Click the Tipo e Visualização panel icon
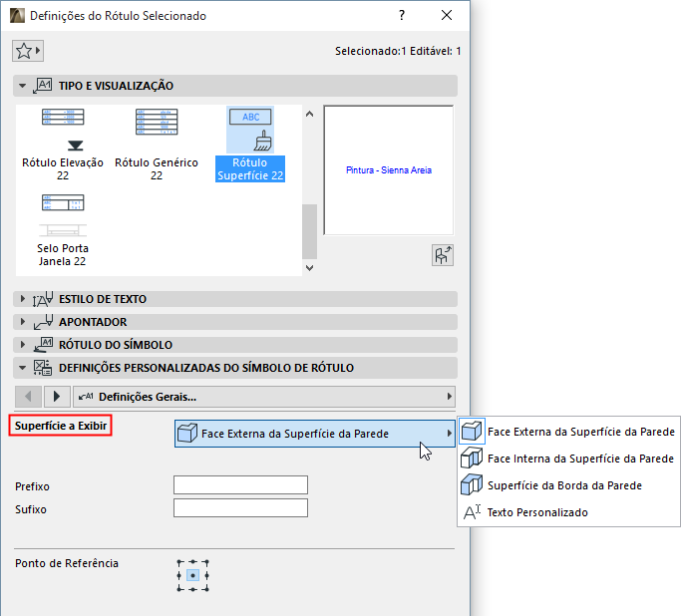The image size is (681, 616). tap(43, 86)
